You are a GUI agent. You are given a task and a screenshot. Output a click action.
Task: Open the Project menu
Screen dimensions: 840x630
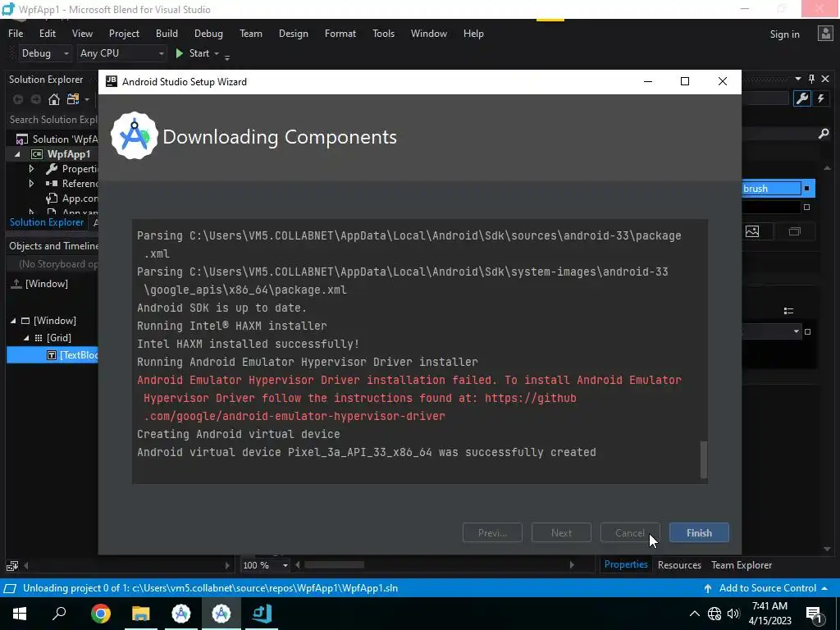tap(124, 33)
